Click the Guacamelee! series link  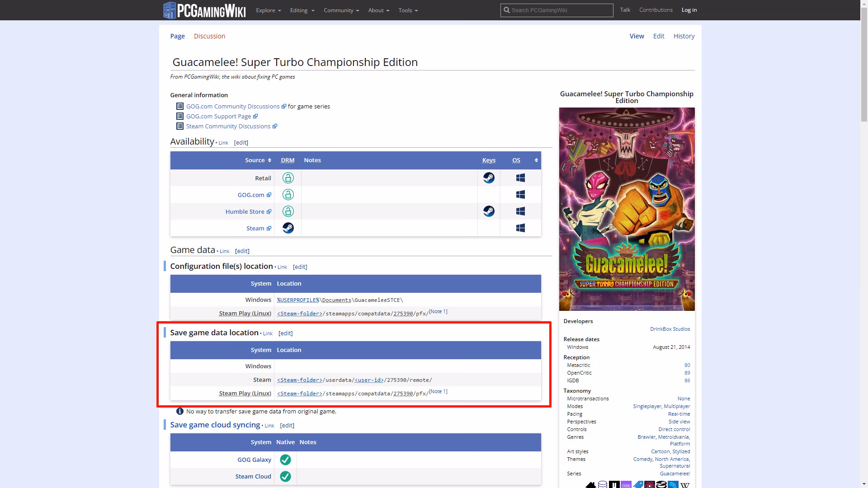[675, 474]
